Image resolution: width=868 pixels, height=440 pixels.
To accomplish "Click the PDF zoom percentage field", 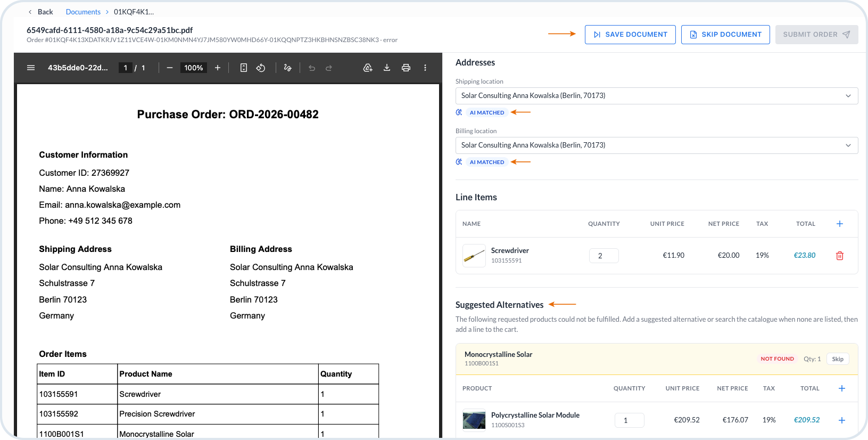I will (x=194, y=68).
